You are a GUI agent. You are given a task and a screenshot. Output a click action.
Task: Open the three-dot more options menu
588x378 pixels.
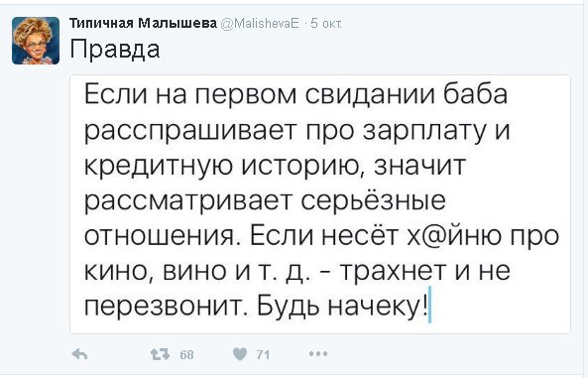[318, 353]
